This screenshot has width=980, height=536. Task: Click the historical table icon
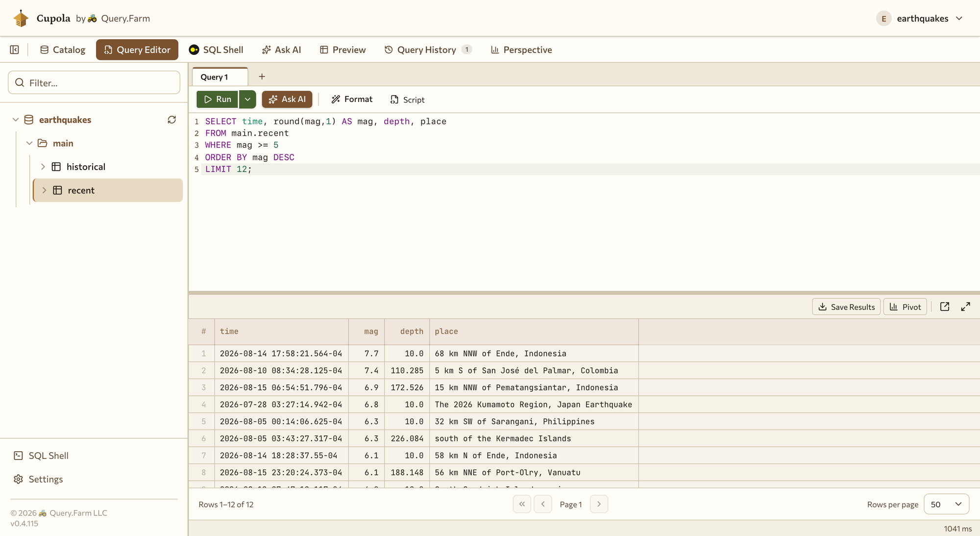click(x=56, y=167)
